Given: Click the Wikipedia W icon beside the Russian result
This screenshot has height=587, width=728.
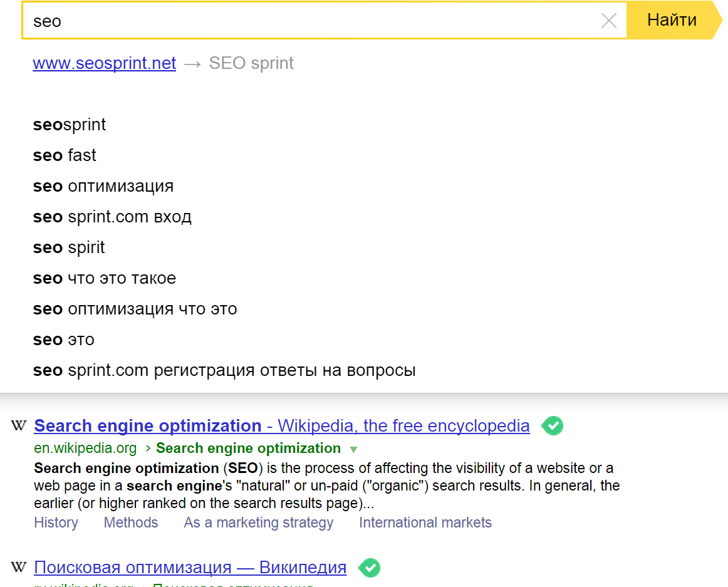Looking at the screenshot, I should (x=18, y=567).
